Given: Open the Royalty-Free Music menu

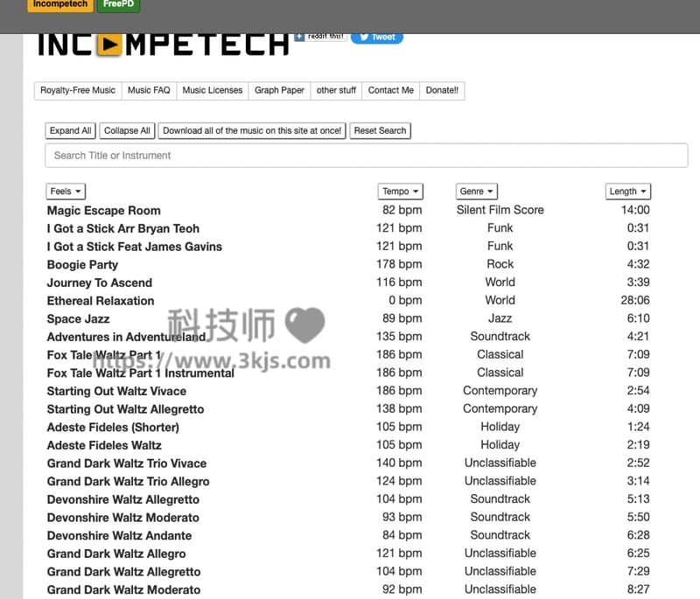Looking at the screenshot, I should [78, 91].
